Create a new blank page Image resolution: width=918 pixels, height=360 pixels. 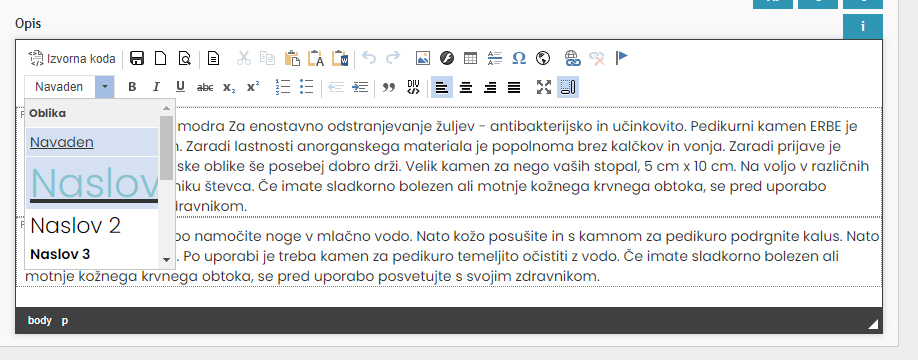(x=160, y=58)
